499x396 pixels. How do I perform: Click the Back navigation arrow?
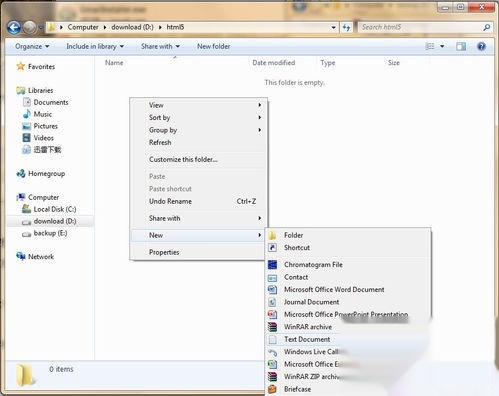tap(14, 27)
